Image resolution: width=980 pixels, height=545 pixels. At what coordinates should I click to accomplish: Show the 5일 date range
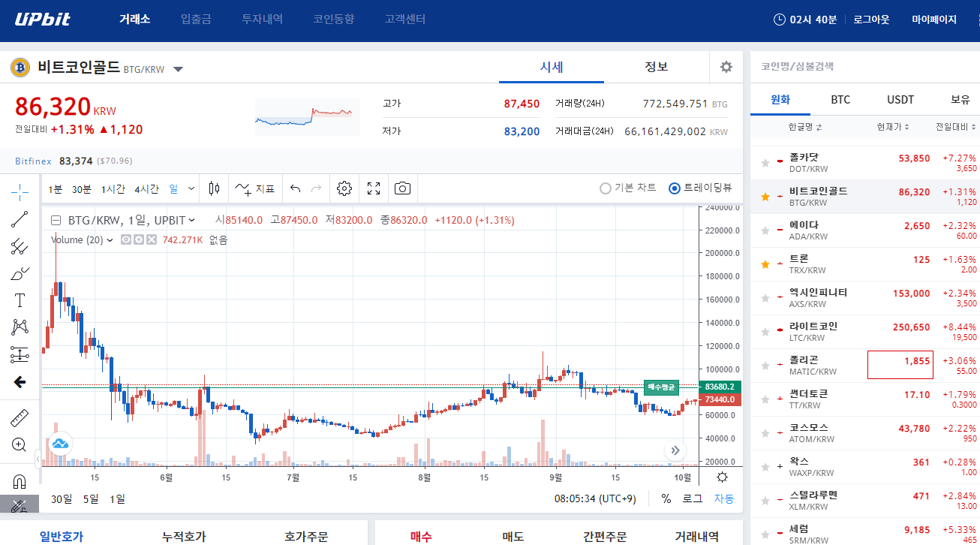[x=91, y=498]
